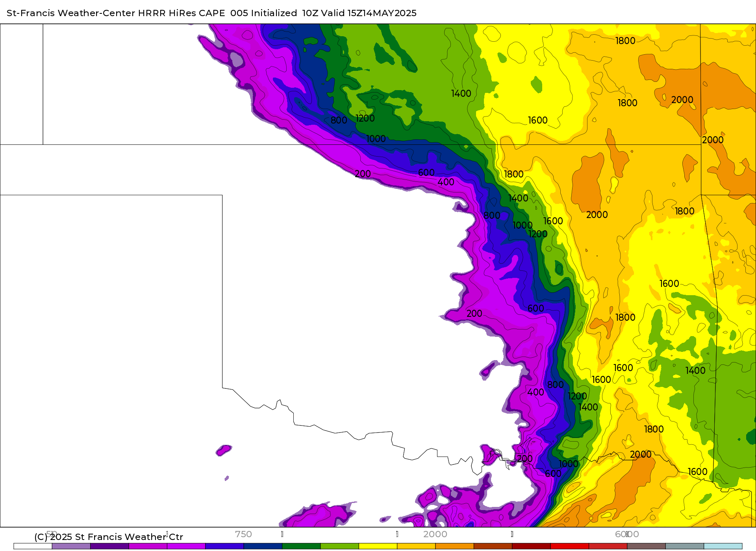Image resolution: width=756 pixels, height=551 pixels.
Task: Click the '750' tick label on the color bar
Action: pos(243,534)
